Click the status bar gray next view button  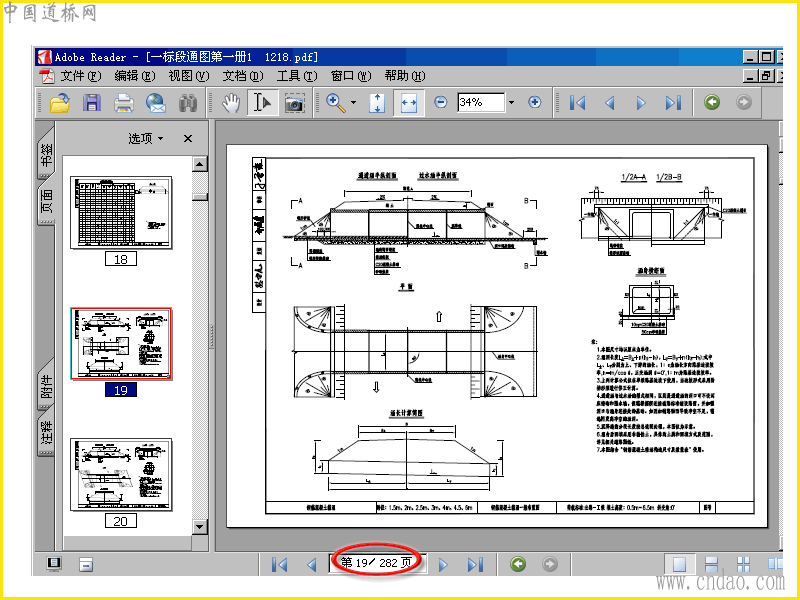pos(549,564)
